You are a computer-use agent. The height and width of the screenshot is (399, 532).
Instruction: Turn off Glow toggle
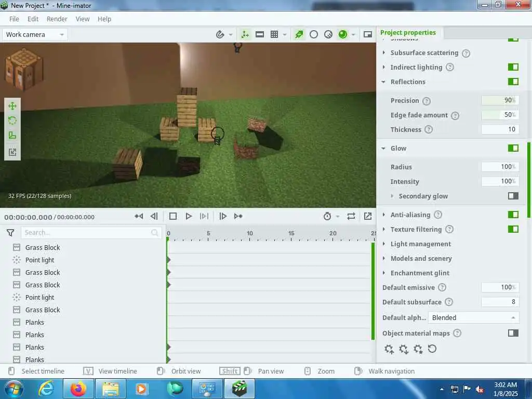point(513,148)
